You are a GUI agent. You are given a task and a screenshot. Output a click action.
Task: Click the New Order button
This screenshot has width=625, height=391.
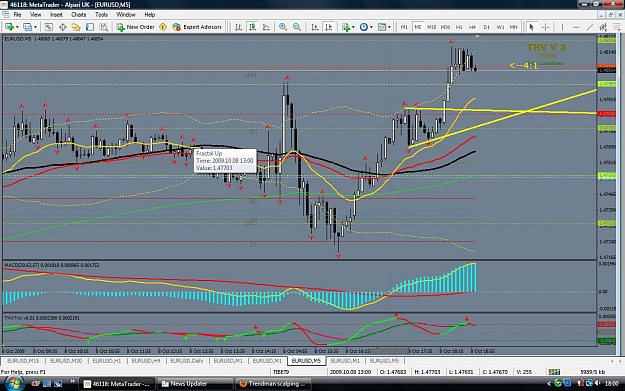pos(135,27)
